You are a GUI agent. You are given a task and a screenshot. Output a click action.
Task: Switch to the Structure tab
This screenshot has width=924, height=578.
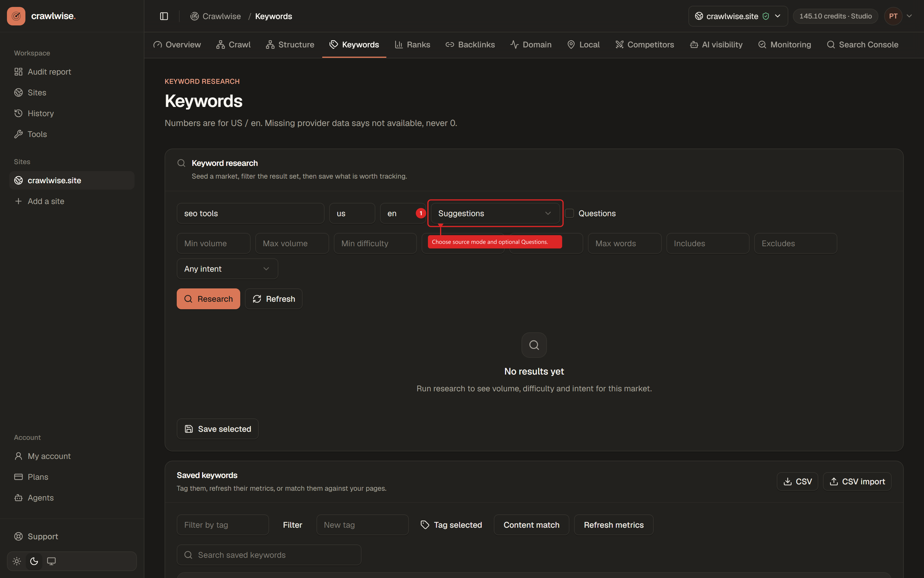click(x=290, y=45)
